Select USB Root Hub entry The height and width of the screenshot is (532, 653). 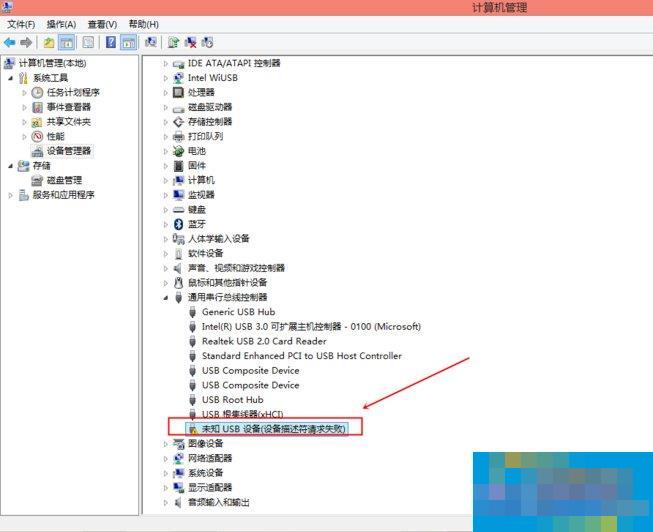pos(233,400)
